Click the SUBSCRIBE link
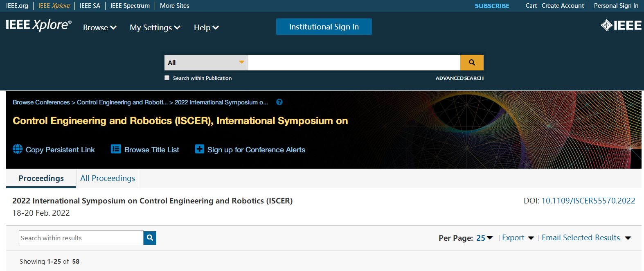Viewport: 644px width, 271px height. coord(492,6)
